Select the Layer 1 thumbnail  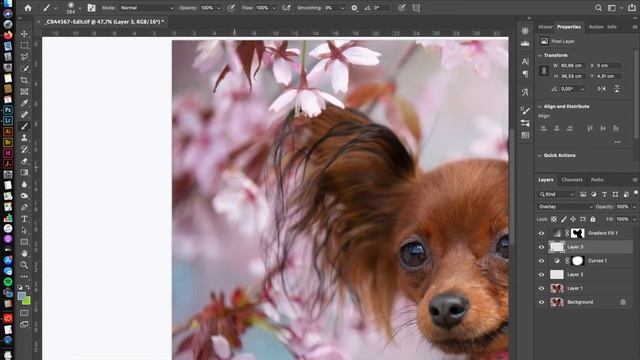click(x=557, y=289)
